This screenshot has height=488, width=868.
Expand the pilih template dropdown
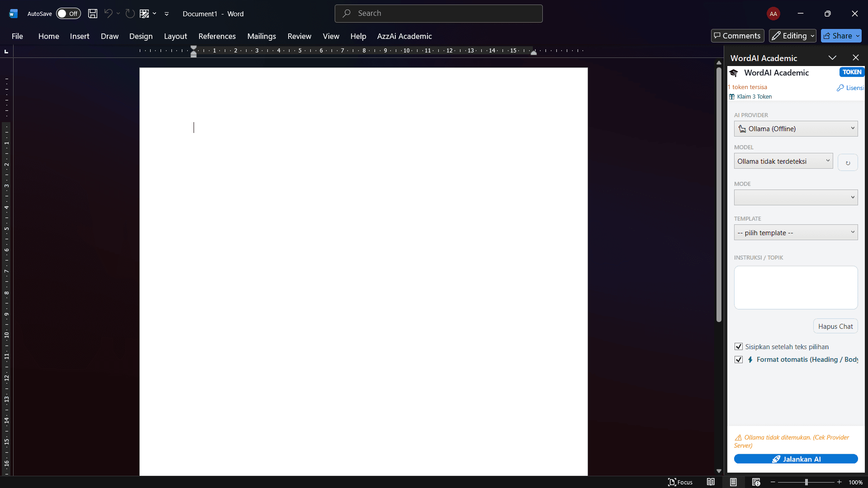pyautogui.click(x=796, y=233)
